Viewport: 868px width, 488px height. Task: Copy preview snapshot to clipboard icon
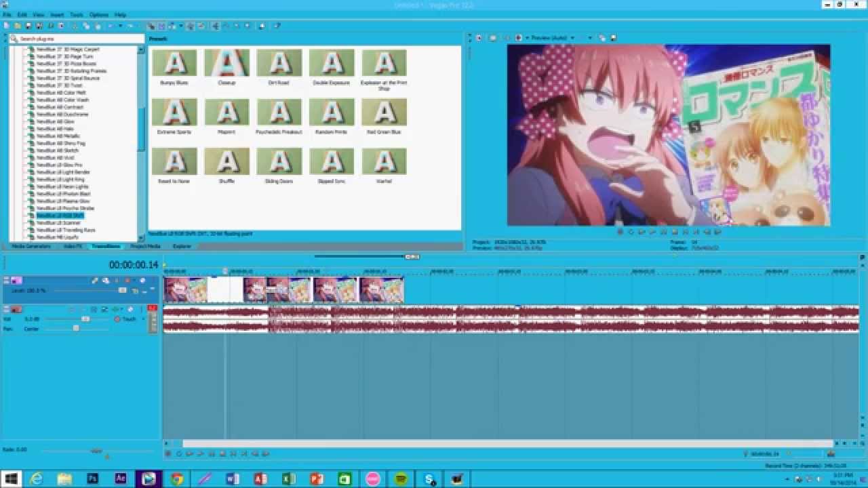point(602,38)
